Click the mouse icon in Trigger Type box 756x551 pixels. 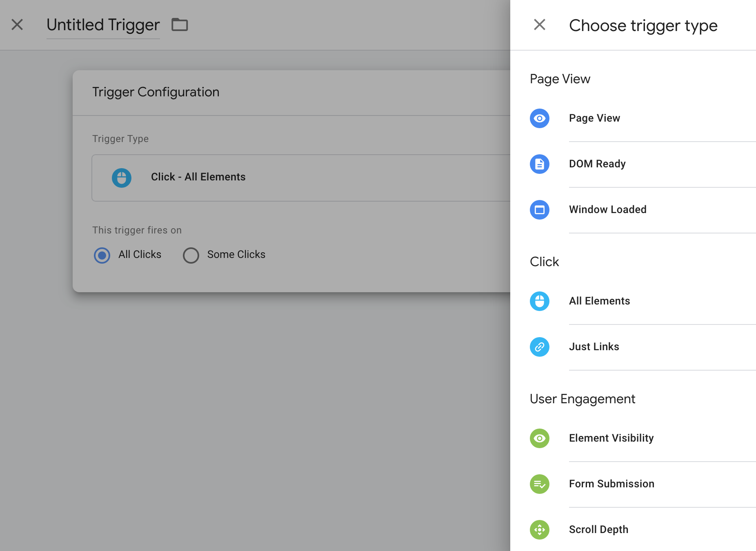pyautogui.click(x=122, y=178)
